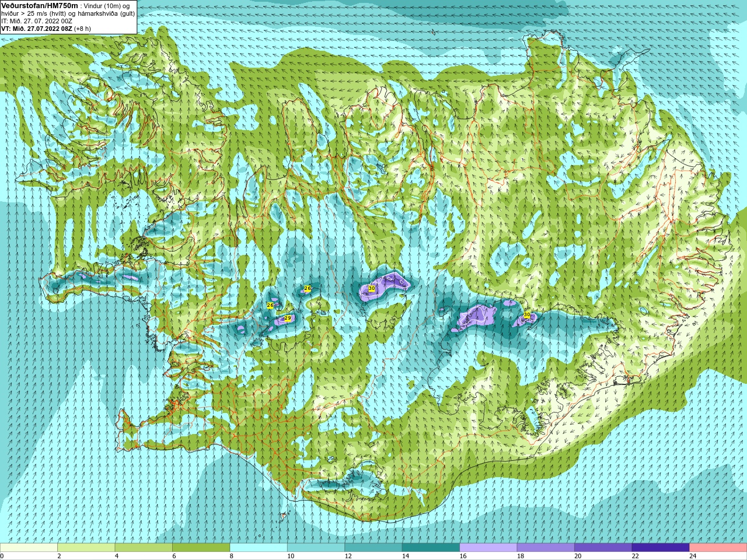The width and height of the screenshot is (747, 560).
Task: Select the light cyan 8–10 m/s legend swatch
Action: [259, 548]
